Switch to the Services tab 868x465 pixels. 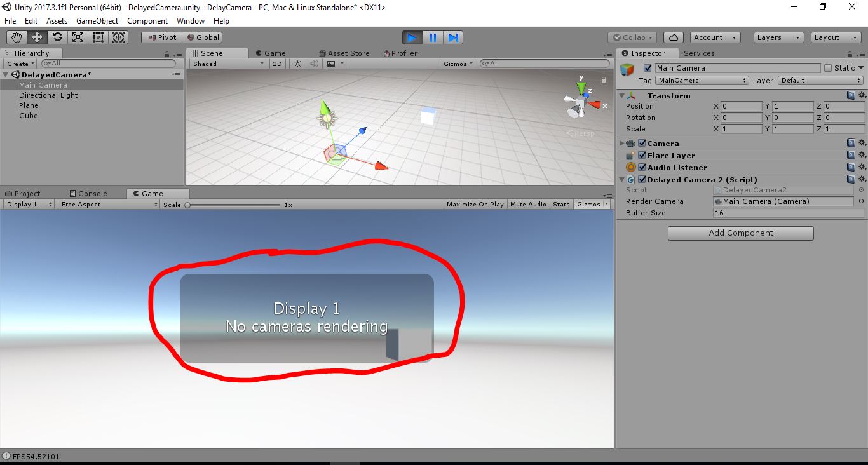[x=699, y=53]
